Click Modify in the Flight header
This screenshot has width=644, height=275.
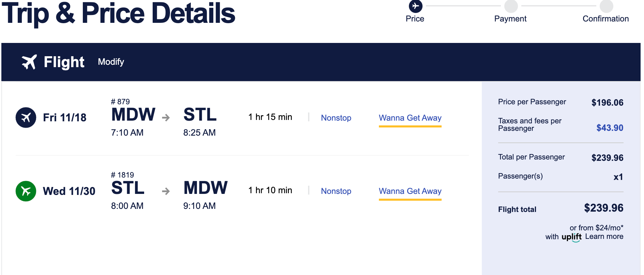tap(111, 62)
